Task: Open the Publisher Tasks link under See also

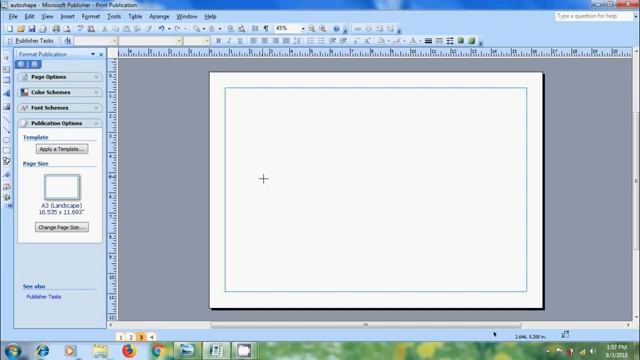Action: click(44, 297)
